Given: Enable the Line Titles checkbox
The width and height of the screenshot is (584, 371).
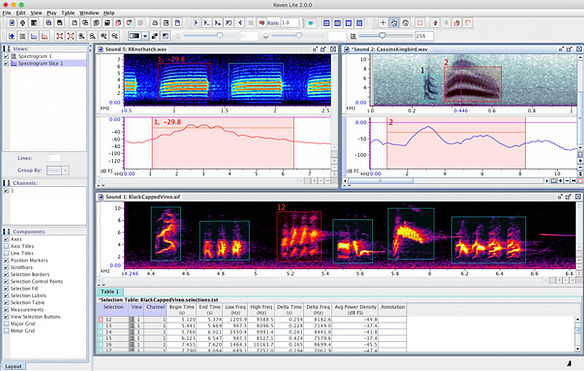Looking at the screenshot, I should (x=6, y=253).
